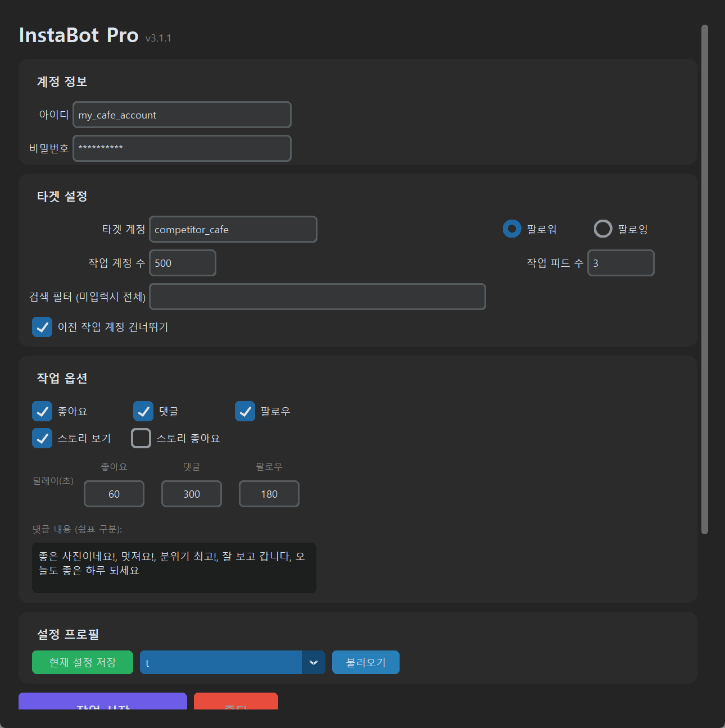Select the 팔로잉 radio button

(x=603, y=229)
